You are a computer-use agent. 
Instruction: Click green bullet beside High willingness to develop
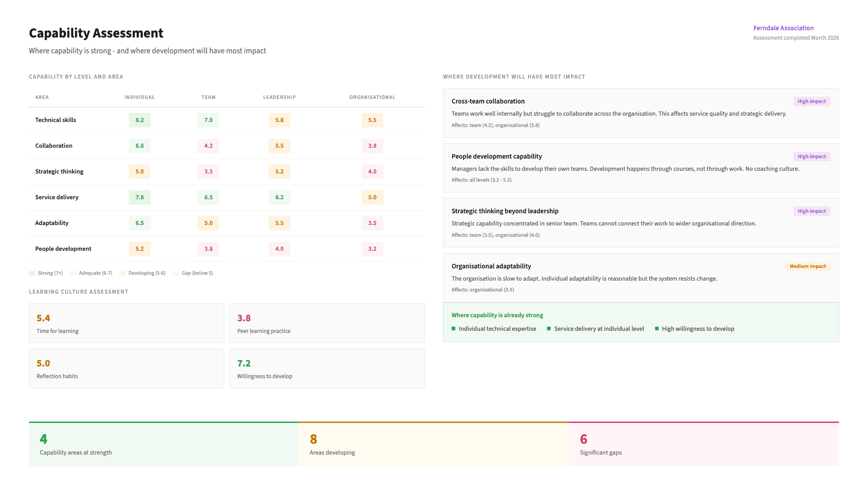pos(656,329)
